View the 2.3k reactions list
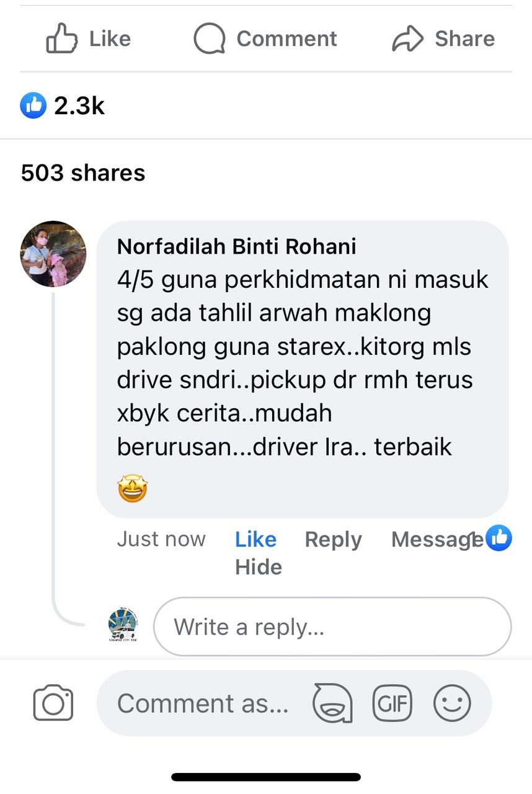 coord(63,106)
